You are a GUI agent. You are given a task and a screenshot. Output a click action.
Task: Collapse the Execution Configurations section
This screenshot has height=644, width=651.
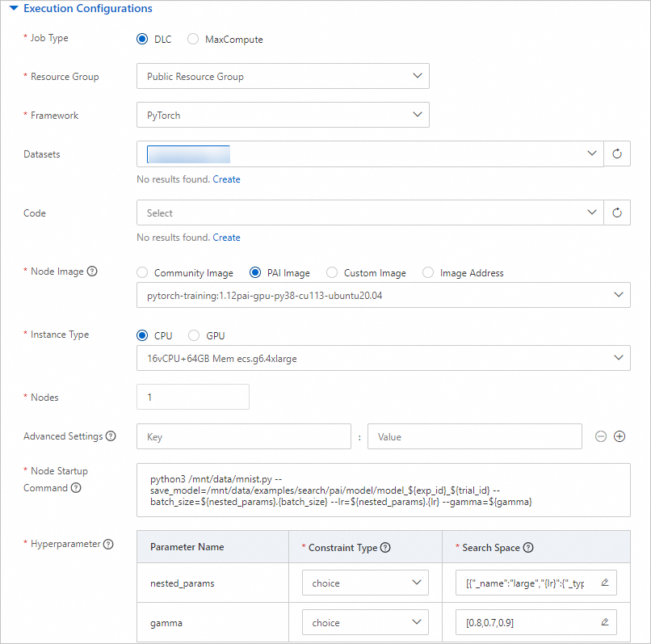[13, 9]
